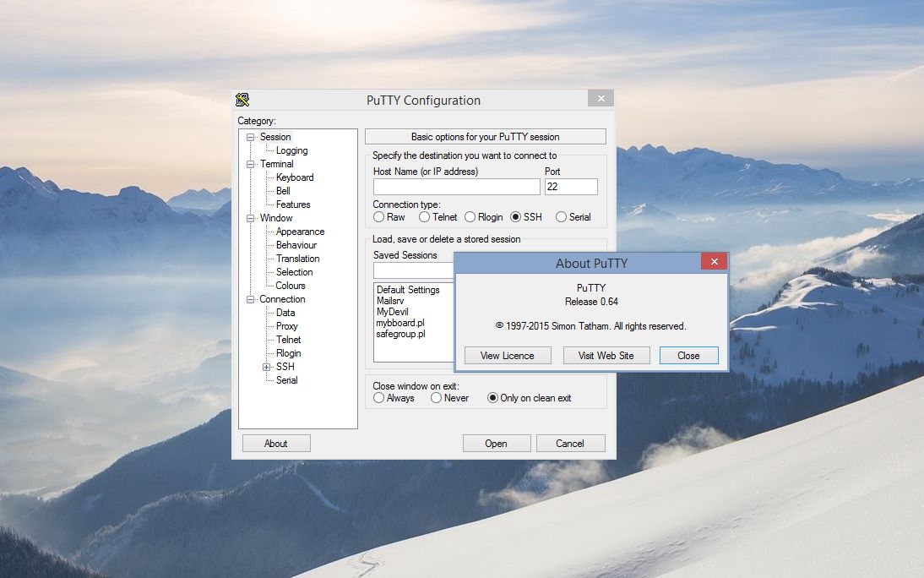Image resolution: width=924 pixels, height=578 pixels.
Task: Close the About PuTTY dialog with red X
Action: click(715, 261)
